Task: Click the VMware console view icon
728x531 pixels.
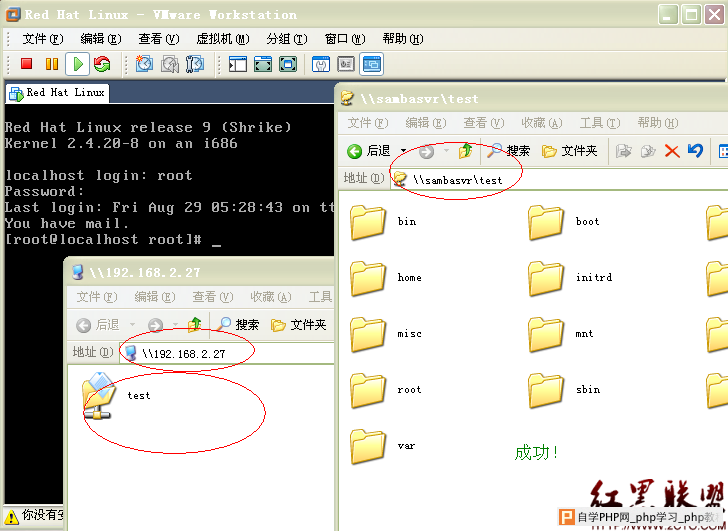Action: pyautogui.click(x=371, y=64)
